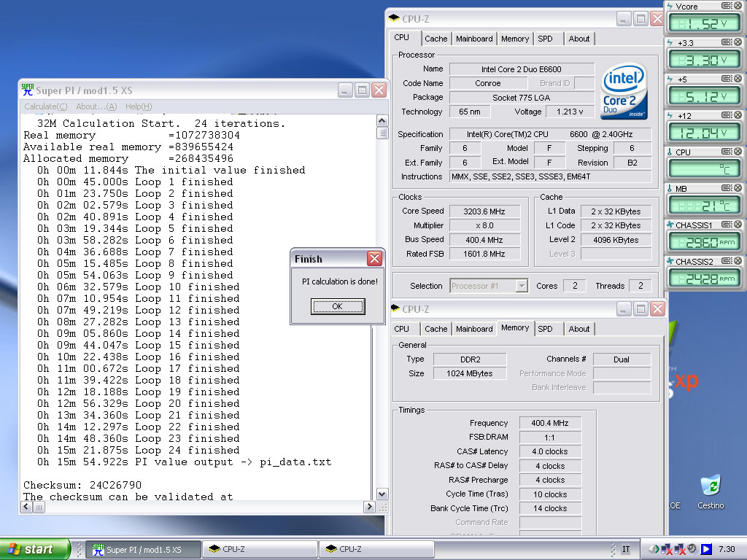747x560 pixels.
Task: Click the safely remove hardware tray icon
Action: (654, 549)
